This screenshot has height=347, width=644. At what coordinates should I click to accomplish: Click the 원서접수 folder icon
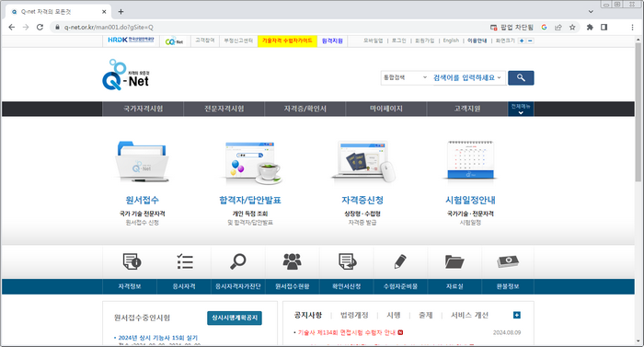coord(142,162)
